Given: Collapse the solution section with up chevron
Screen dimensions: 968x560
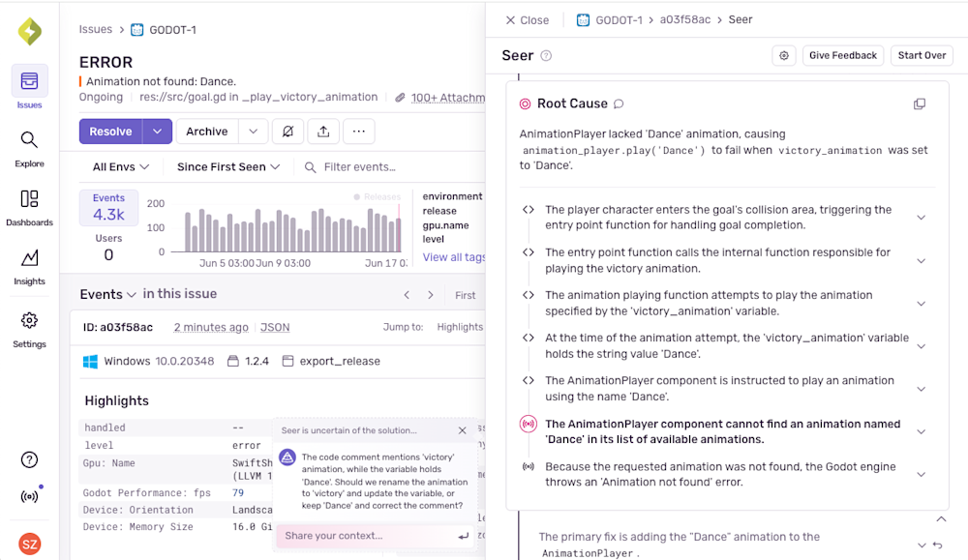Looking at the screenshot, I should click(x=941, y=519).
